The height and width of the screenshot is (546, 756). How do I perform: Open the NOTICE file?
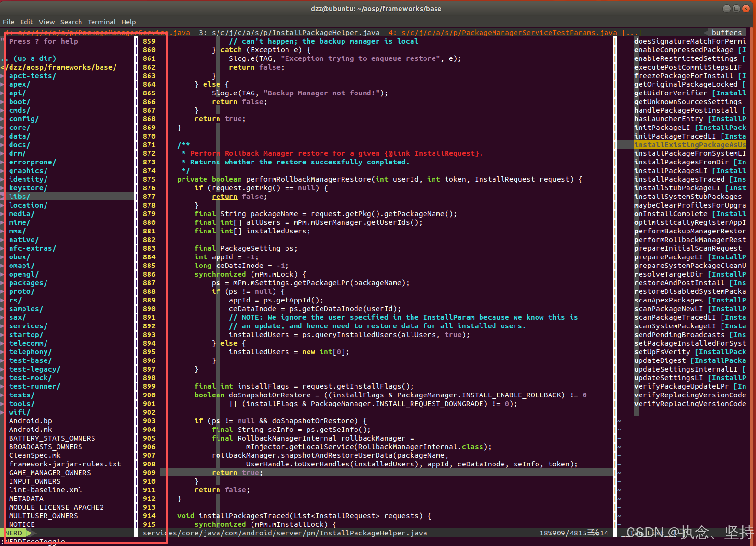pos(22,524)
